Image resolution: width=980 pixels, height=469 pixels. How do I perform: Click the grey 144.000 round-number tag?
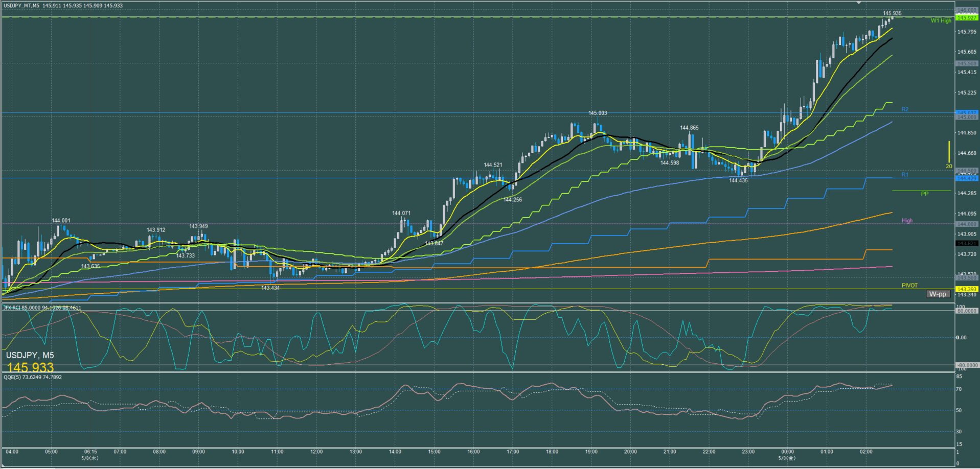(967, 224)
